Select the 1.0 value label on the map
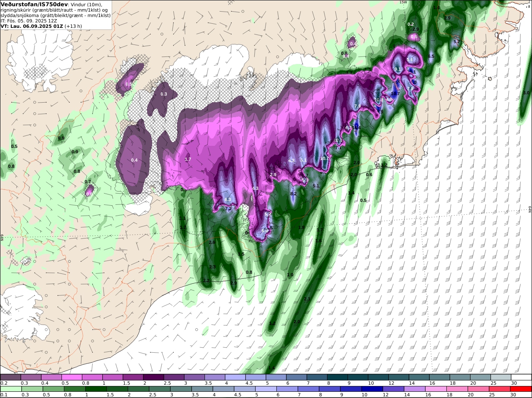This screenshot has width=532, height=398. (290, 275)
